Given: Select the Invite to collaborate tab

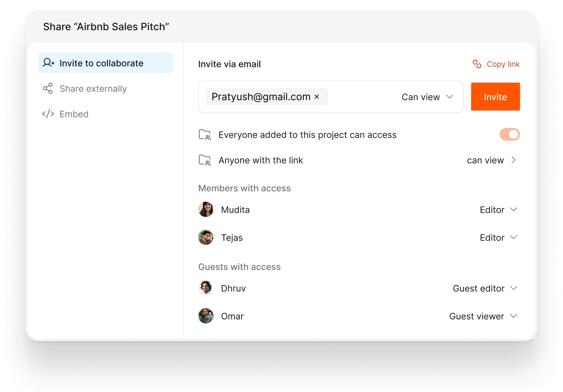Looking at the screenshot, I should [x=105, y=63].
